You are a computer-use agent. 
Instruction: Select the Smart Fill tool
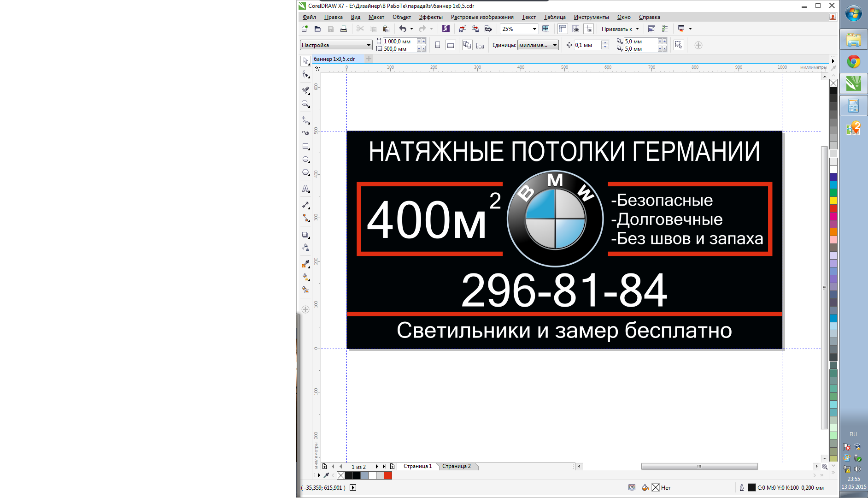click(305, 290)
